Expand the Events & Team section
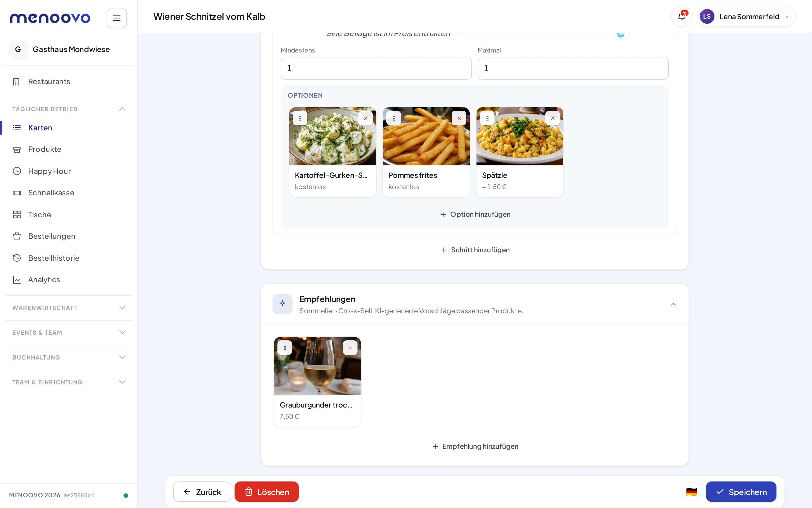812x508 pixels. coord(69,333)
